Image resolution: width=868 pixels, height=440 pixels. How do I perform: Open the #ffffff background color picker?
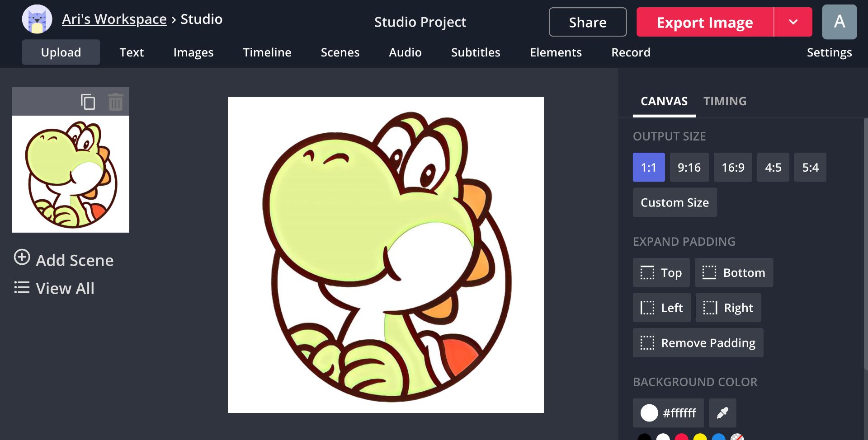pyautogui.click(x=668, y=413)
